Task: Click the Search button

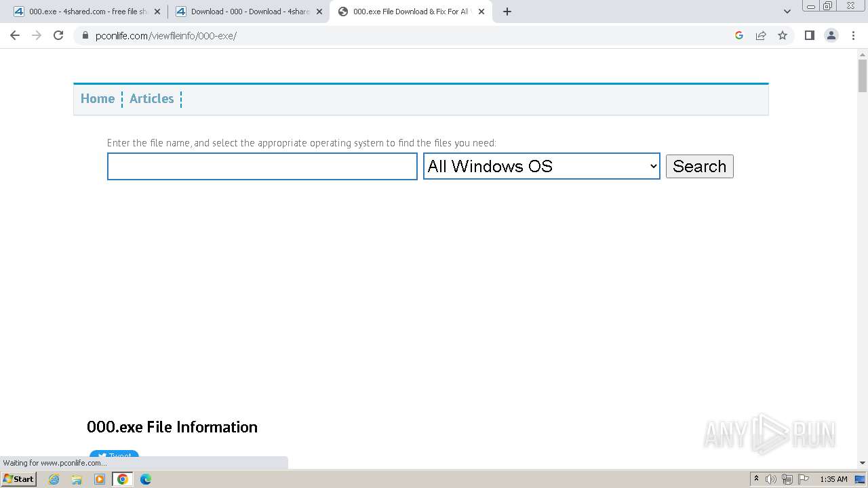Action: coord(700,167)
